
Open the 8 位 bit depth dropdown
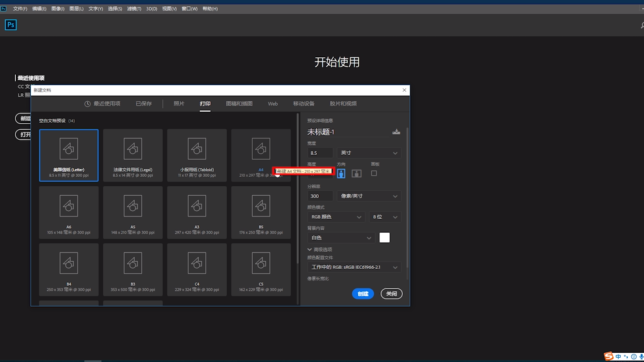pos(385,217)
